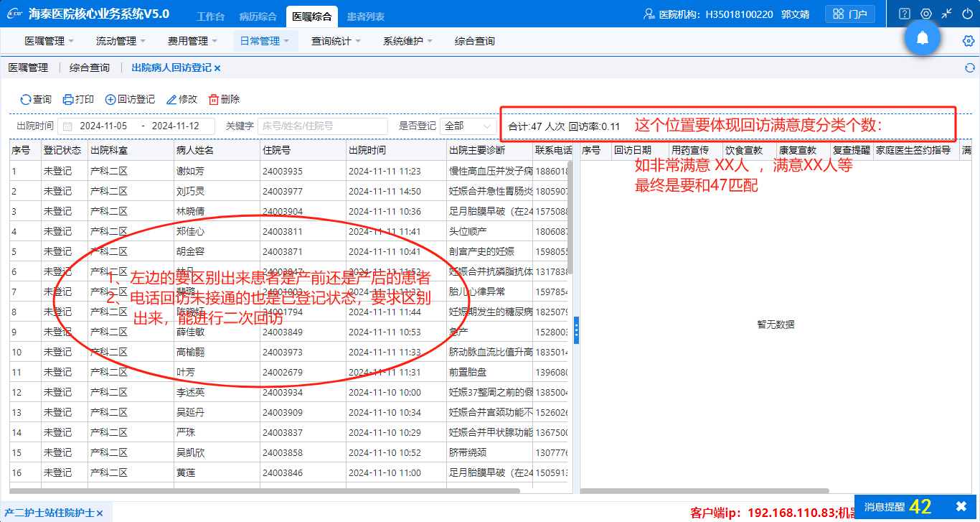Image resolution: width=980 pixels, height=522 pixels.
Task: Click the calendar icon in the 出院时间 filter
Action: [68, 126]
